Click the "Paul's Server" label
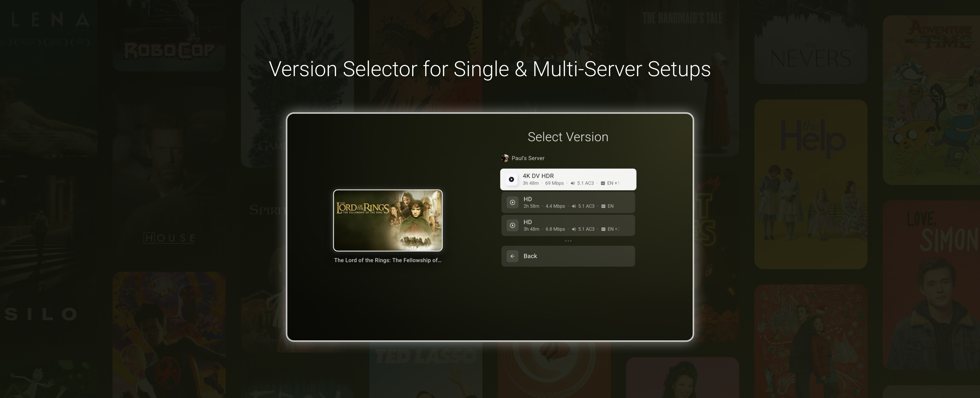Viewport: 980px width, 398px height. [x=528, y=158]
